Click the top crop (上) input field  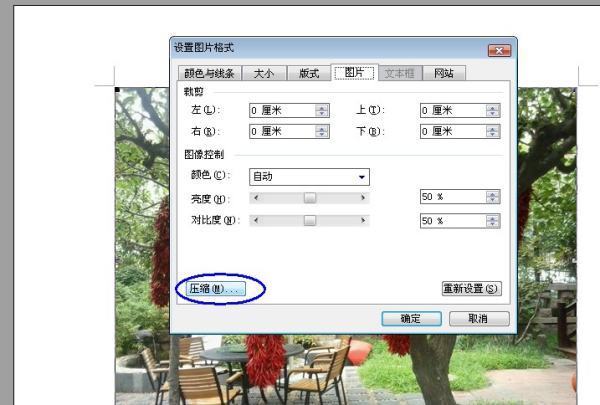[x=452, y=110]
